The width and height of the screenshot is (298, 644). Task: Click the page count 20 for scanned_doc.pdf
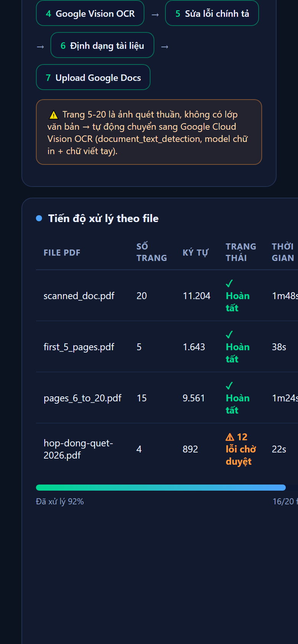coord(142,296)
